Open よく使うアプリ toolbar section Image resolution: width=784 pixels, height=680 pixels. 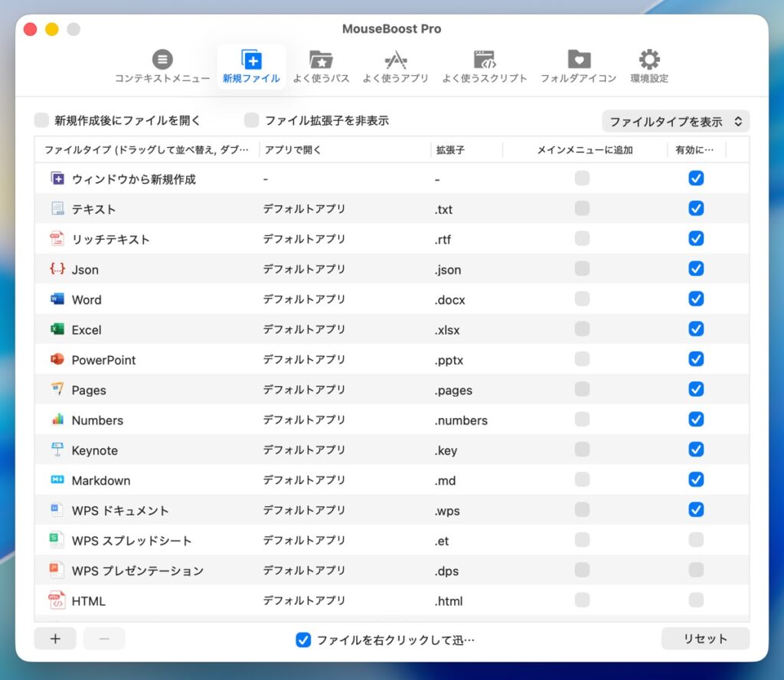coord(395,67)
